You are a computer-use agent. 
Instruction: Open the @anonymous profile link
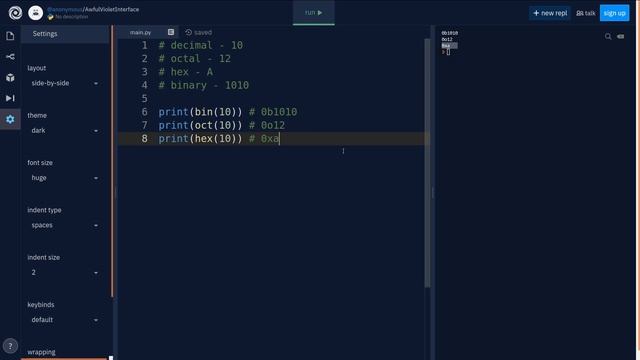pos(65,9)
